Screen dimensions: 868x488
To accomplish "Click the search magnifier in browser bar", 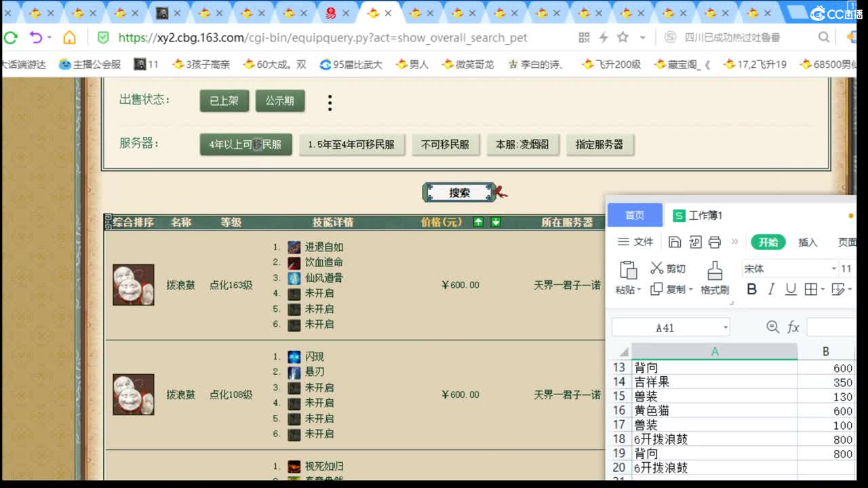I will [823, 37].
